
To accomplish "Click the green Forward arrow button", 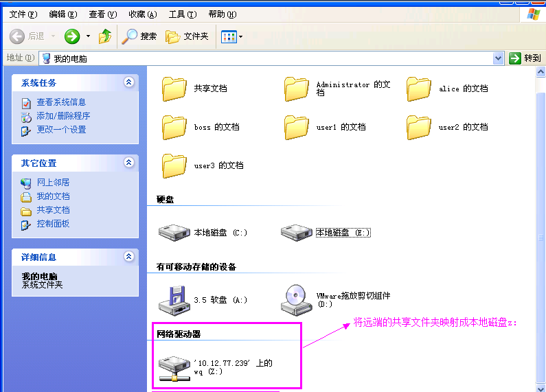I will pyautogui.click(x=72, y=36).
